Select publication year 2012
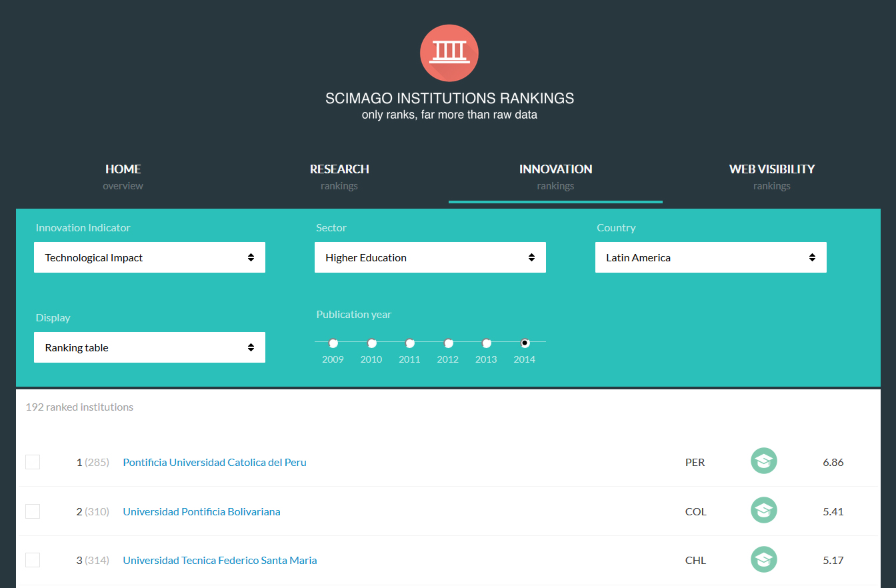The width and height of the screenshot is (896, 588). [x=449, y=343]
